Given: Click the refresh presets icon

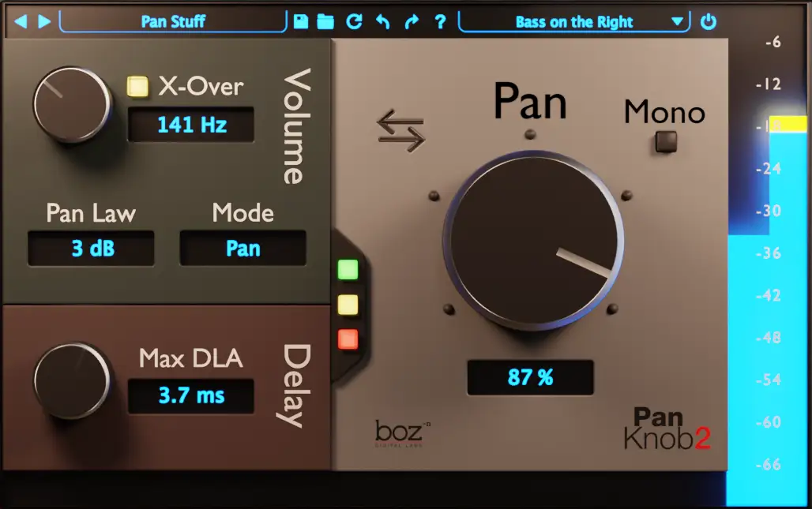Looking at the screenshot, I should point(354,21).
